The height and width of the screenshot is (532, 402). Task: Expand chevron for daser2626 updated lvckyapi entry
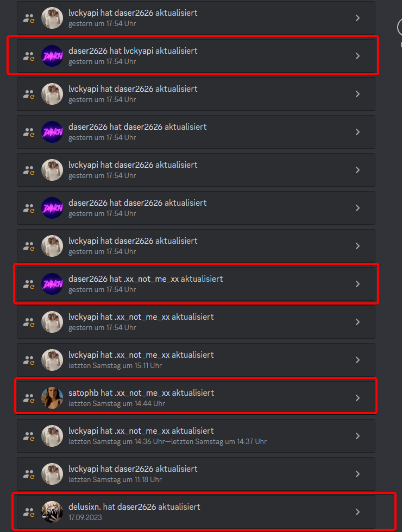357,56
